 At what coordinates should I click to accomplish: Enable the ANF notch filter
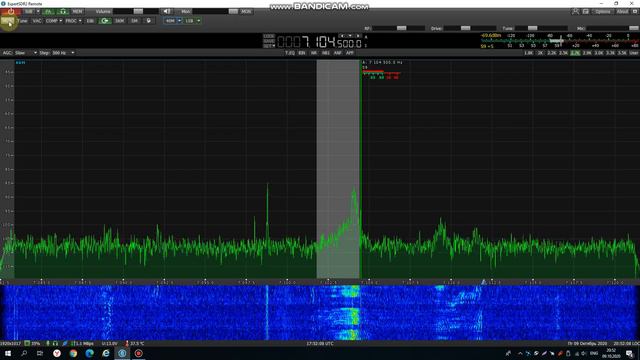pyautogui.click(x=338, y=53)
